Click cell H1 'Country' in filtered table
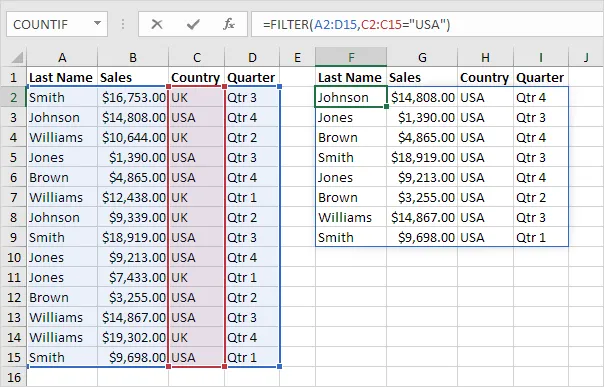604x387 pixels. point(485,77)
